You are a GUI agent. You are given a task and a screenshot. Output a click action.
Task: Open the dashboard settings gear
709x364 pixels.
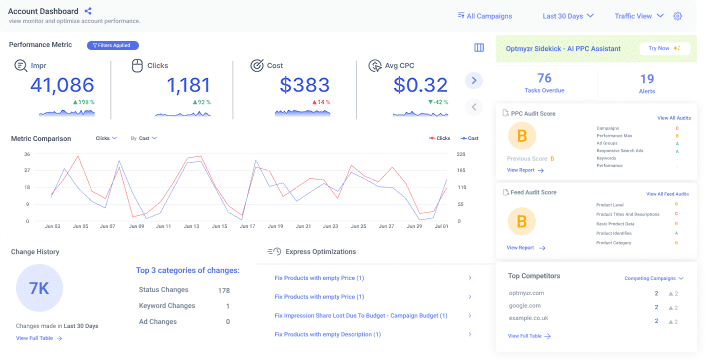click(677, 16)
